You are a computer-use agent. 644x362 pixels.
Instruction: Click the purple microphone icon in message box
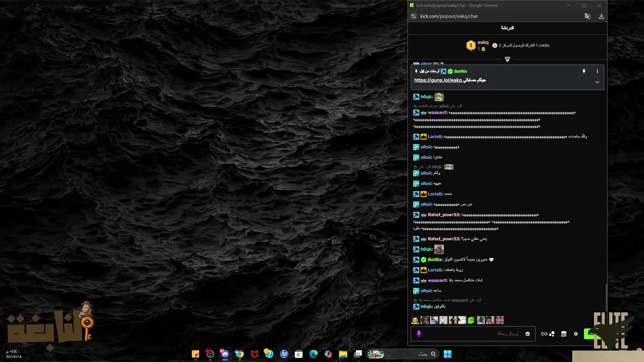419,333
